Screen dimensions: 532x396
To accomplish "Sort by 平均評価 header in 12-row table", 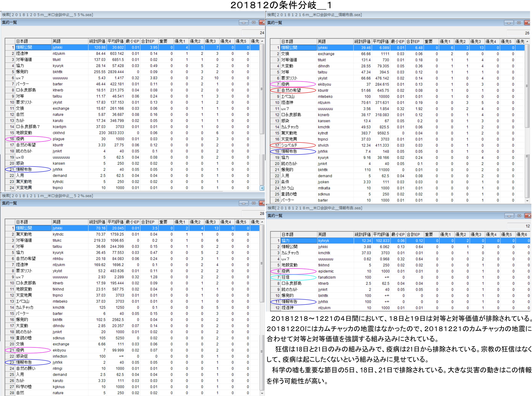I will [381, 235].
